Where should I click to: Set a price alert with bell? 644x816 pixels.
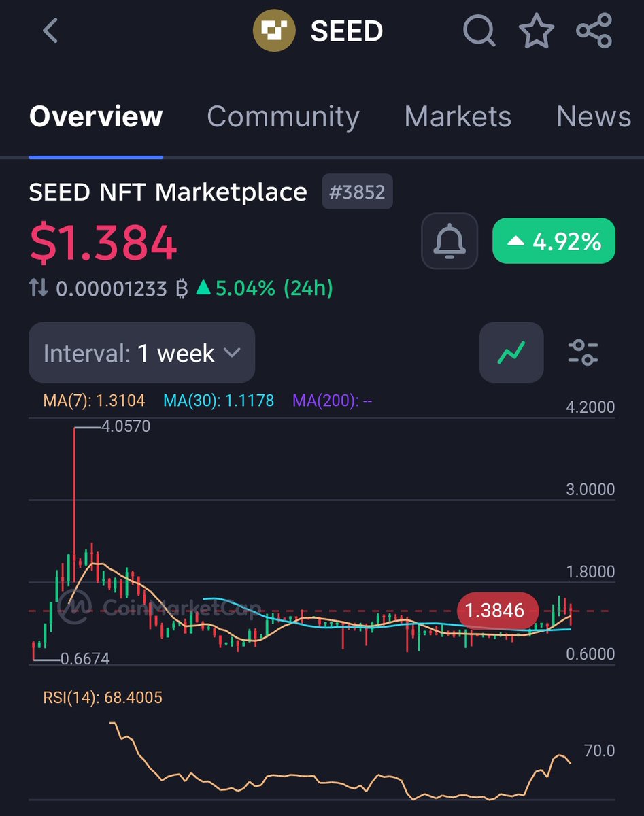(450, 241)
